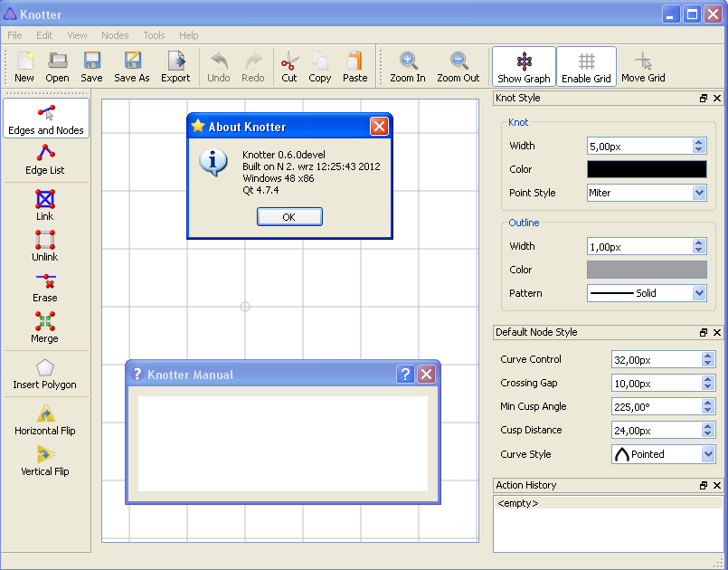
Task: Click the Knot Width input field
Action: (x=640, y=147)
